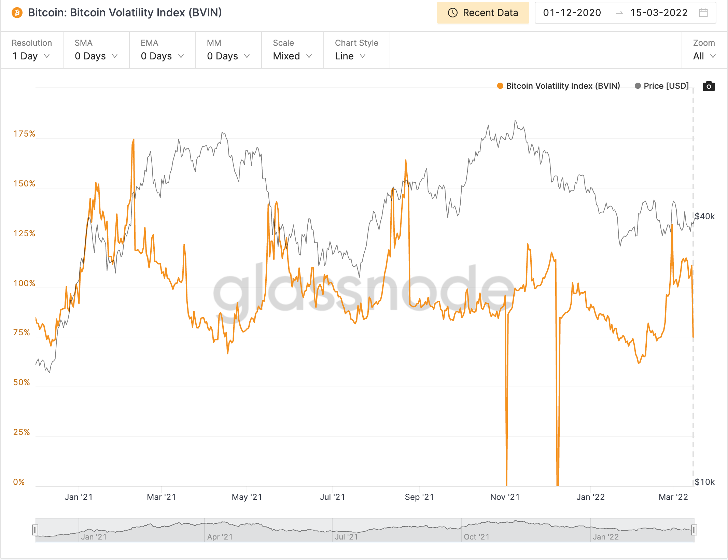Click the 100% axis label

[x=24, y=283]
